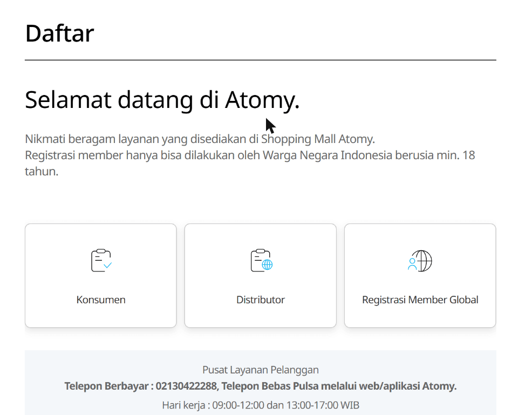The height and width of the screenshot is (415, 532).
Task: Click the Daftar page heading
Action: (59, 33)
